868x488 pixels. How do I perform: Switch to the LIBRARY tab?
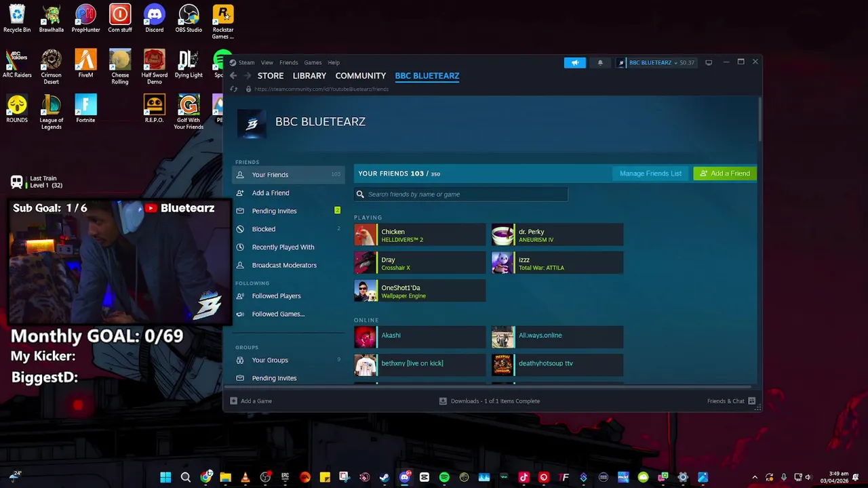(309, 76)
